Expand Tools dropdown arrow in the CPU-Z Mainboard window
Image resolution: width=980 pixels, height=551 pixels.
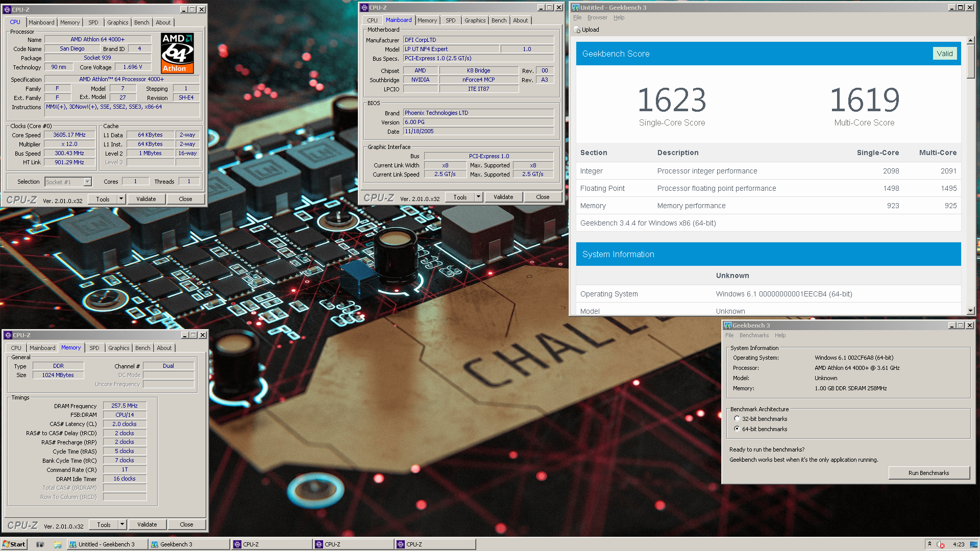[x=478, y=197]
